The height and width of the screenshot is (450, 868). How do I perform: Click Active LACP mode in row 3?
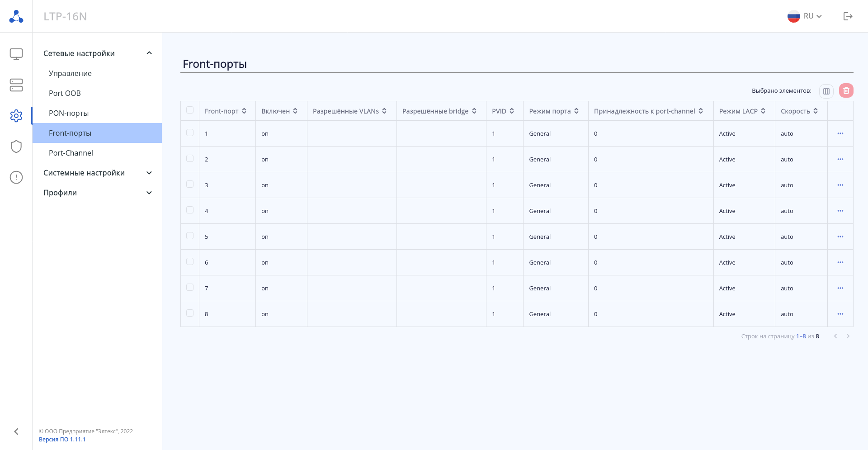point(727,185)
